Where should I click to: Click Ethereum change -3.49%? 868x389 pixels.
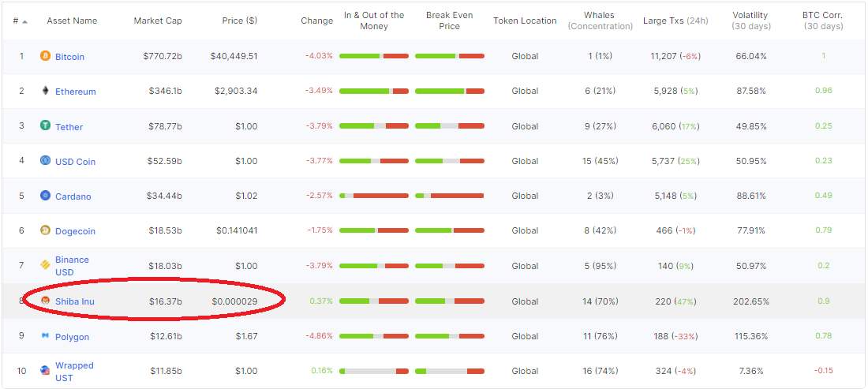pos(319,91)
